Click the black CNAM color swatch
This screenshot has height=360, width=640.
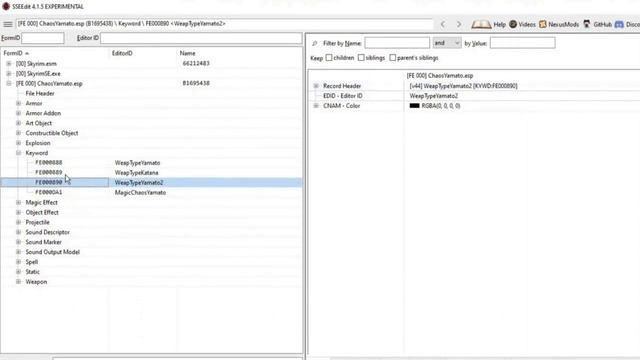[x=414, y=106]
